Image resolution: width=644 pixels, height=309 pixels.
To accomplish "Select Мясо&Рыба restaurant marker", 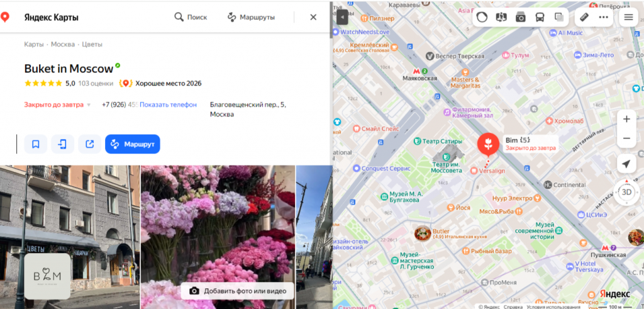I will coord(501,211).
